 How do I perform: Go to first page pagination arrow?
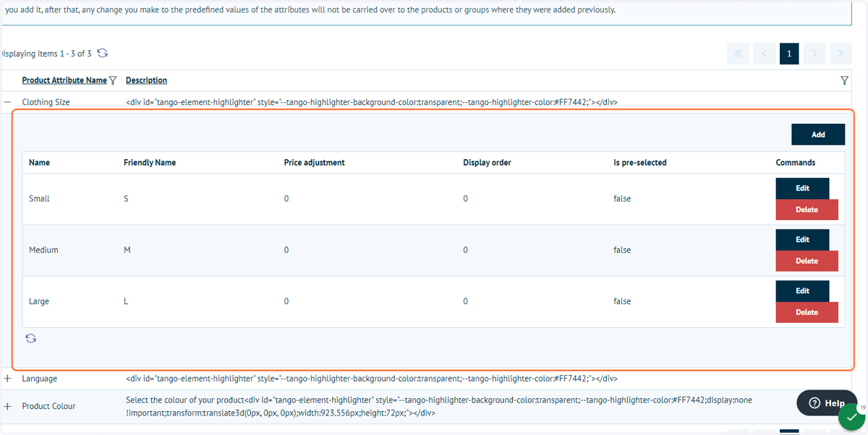tap(738, 54)
